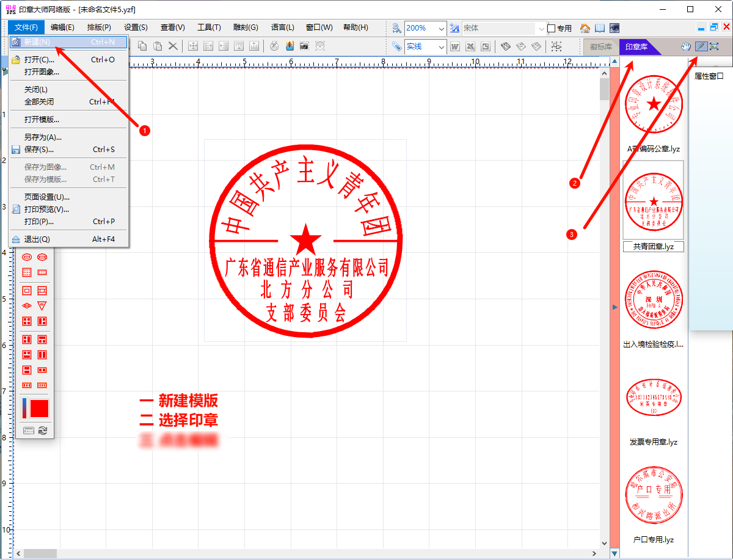Click the blue-red gradient bar in palette
733x560 pixels.
click(24, 409)
